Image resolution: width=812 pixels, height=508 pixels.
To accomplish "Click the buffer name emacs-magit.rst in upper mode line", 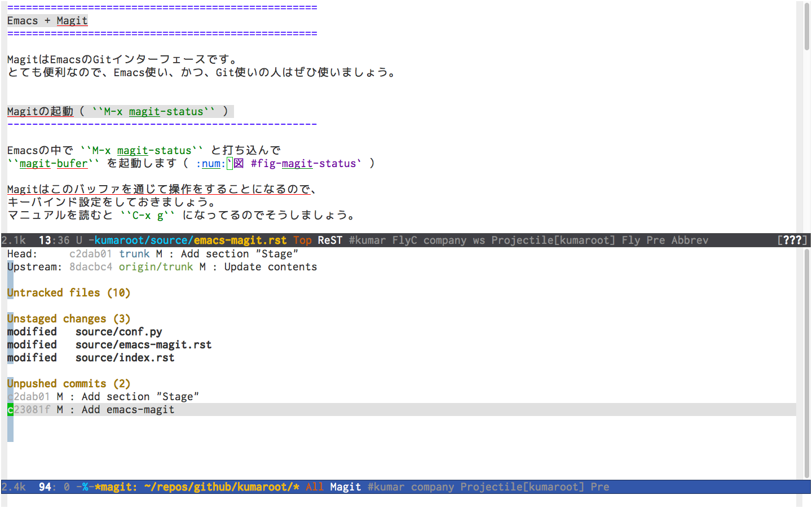I will 240,240.
